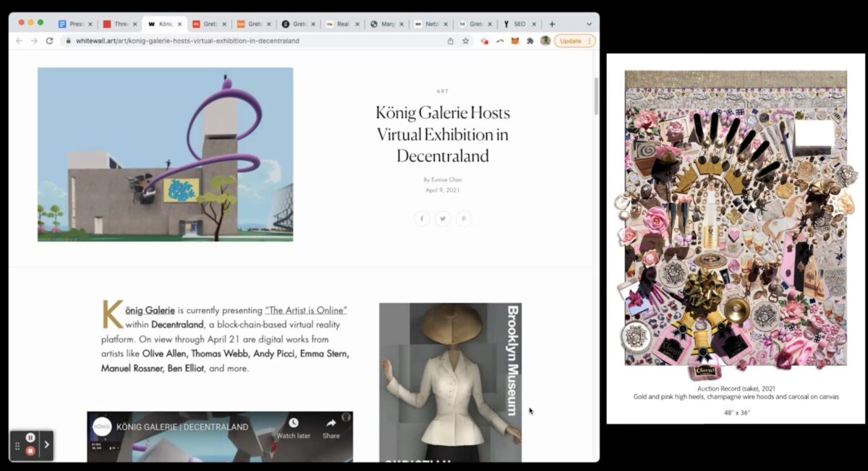Click the artwork collage image
The width and height of the screenshot is (868, 471).
tap(736, 218)
